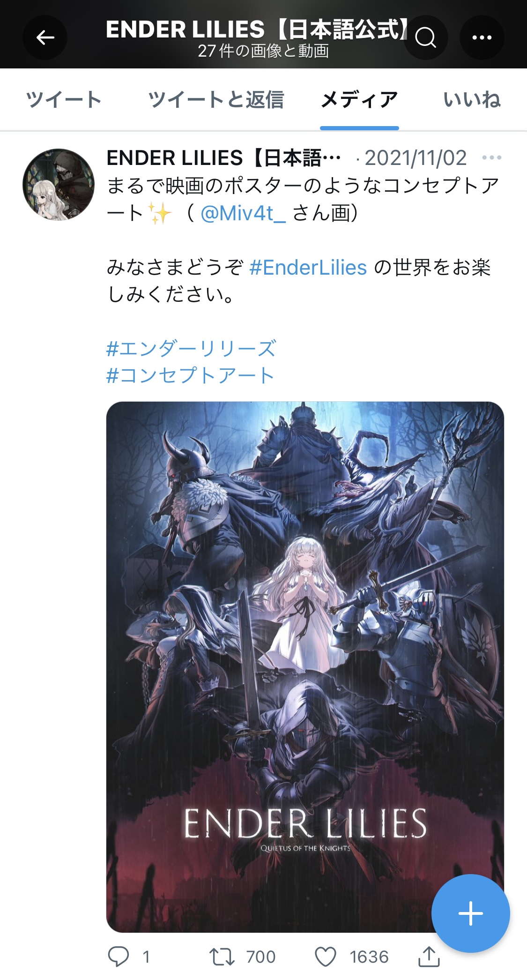The height and width of the screenshot is (980, 527).
Task: Open the @Miv4t_ mention link
Action: pos(243,213)
